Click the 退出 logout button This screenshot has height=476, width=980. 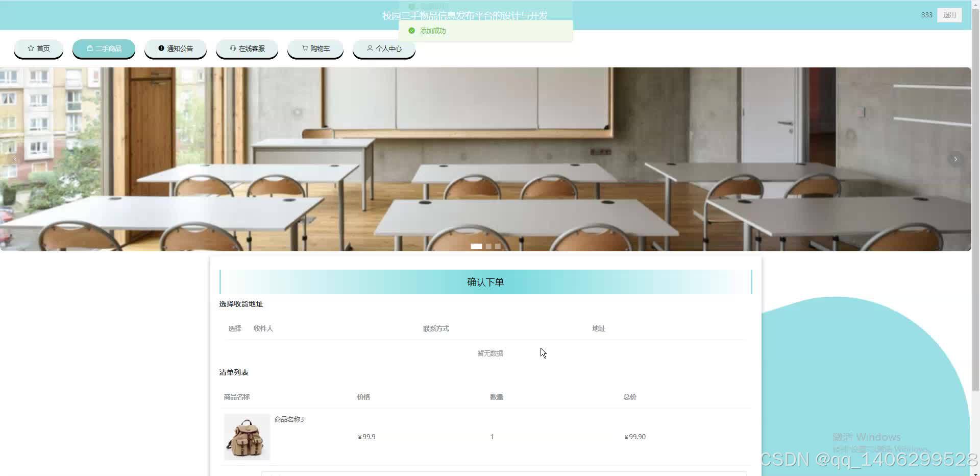[949, 15]
